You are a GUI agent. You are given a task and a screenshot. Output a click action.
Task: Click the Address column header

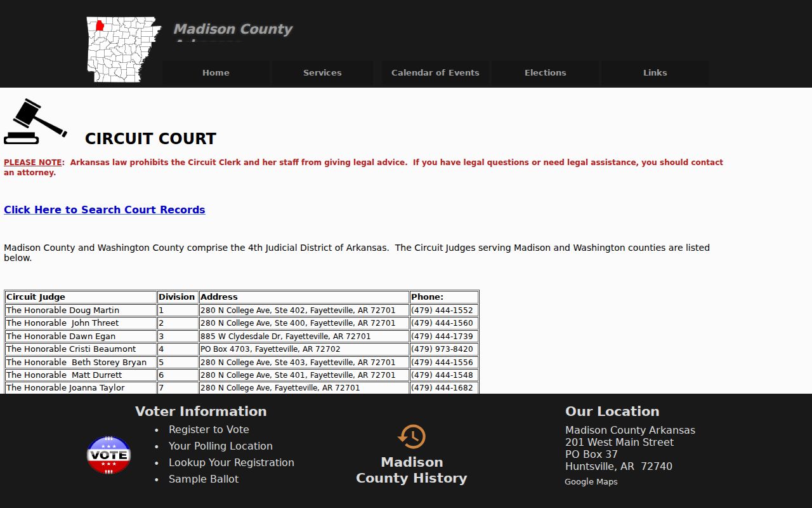(304, 297)
